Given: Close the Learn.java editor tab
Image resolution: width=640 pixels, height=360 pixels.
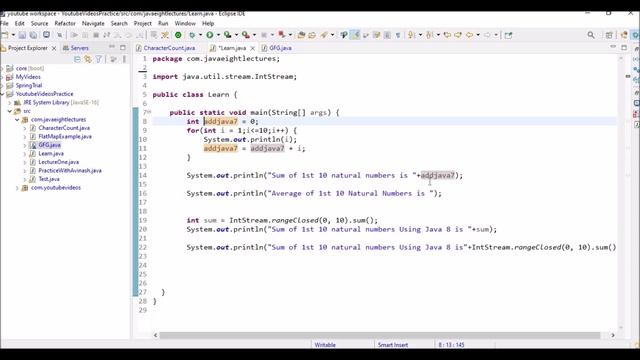Looking at the screenshot, I should pyautogui.click(x=253, y=48).
